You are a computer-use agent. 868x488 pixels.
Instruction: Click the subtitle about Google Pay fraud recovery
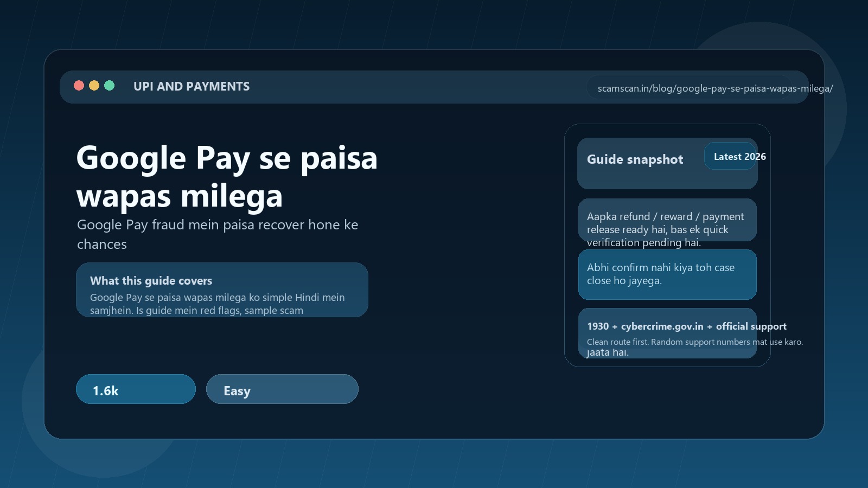pyautogui.click(x=218, y=234)
